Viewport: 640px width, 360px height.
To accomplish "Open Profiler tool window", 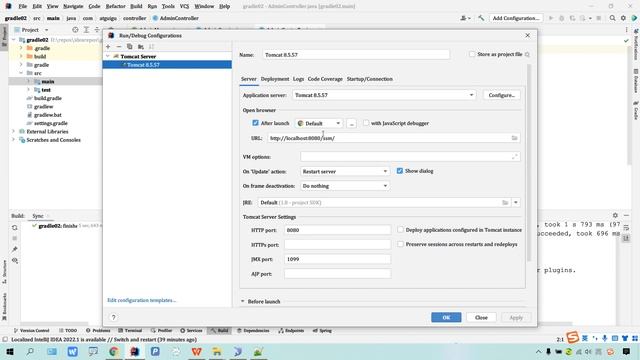I will [x=162, y=330].
